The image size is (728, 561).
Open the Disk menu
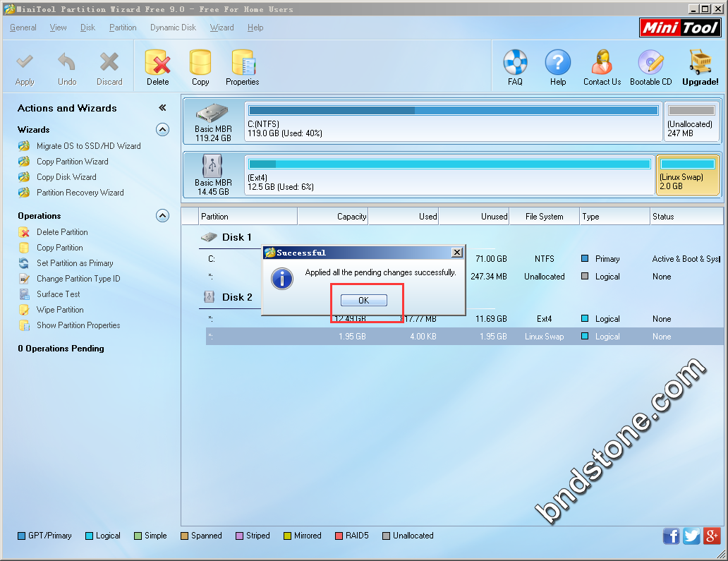[87, 28]
